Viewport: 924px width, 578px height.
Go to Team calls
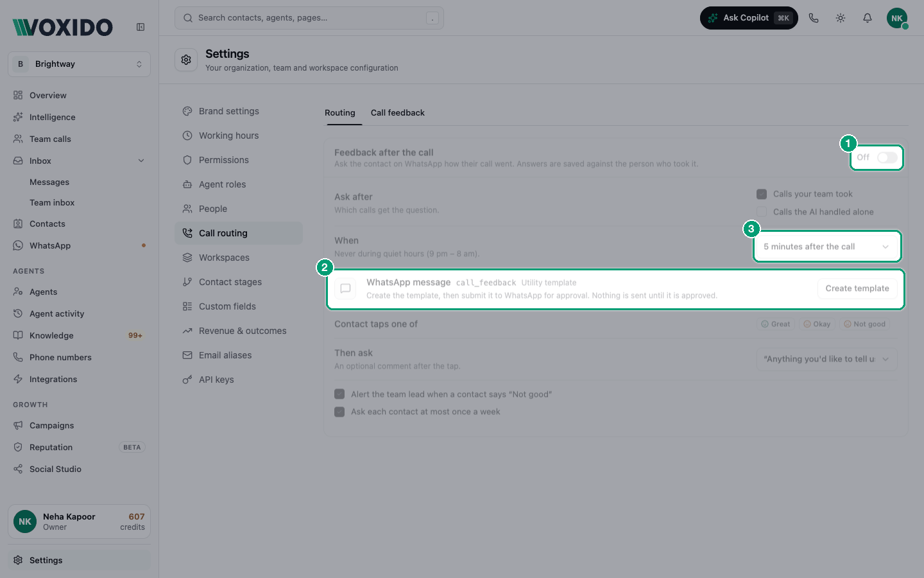[x=80, y=139]
